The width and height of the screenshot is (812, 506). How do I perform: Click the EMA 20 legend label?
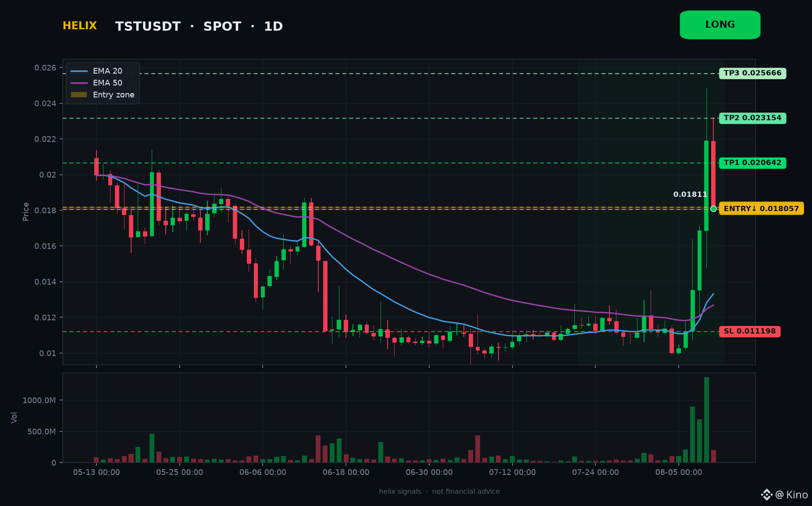point(107,71)
